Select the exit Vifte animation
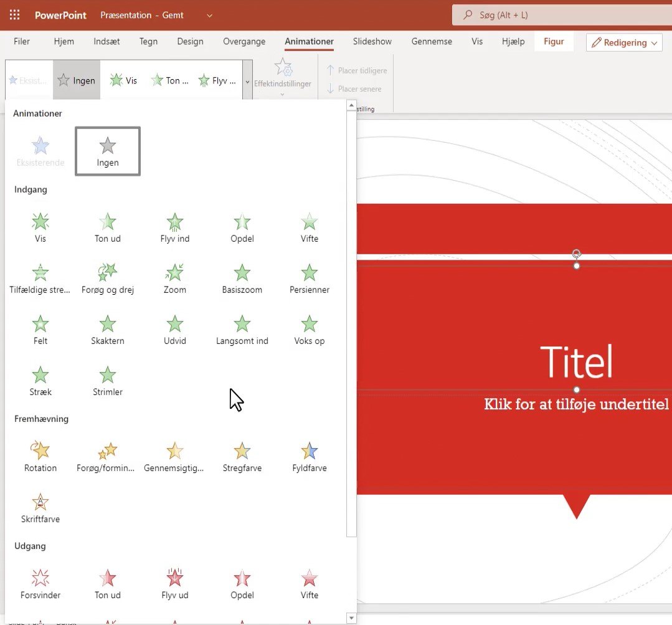The height and width of the screenshot is (625, 672). (310, 584)
